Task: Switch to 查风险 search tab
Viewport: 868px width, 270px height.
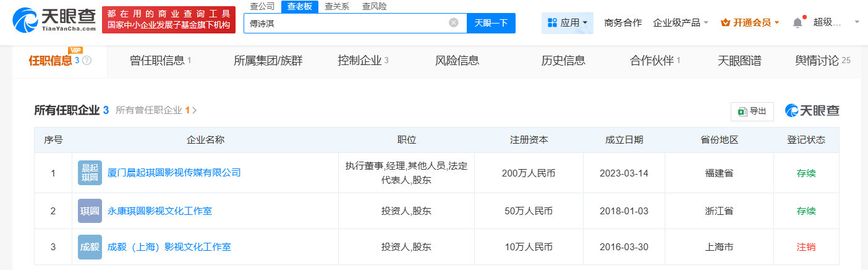Action: (x=374, y=6)
